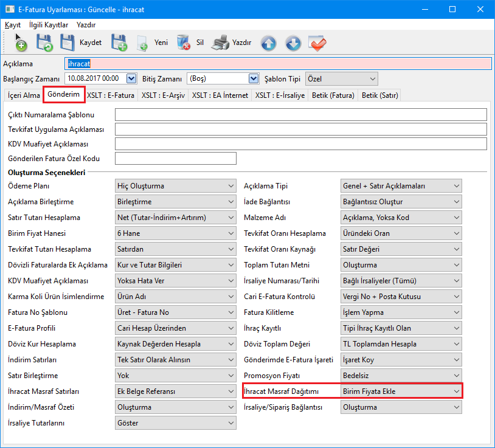Open the İhracat Masraf Dağıtımı dropdown

pyautogui.click(x=401, y=391)
